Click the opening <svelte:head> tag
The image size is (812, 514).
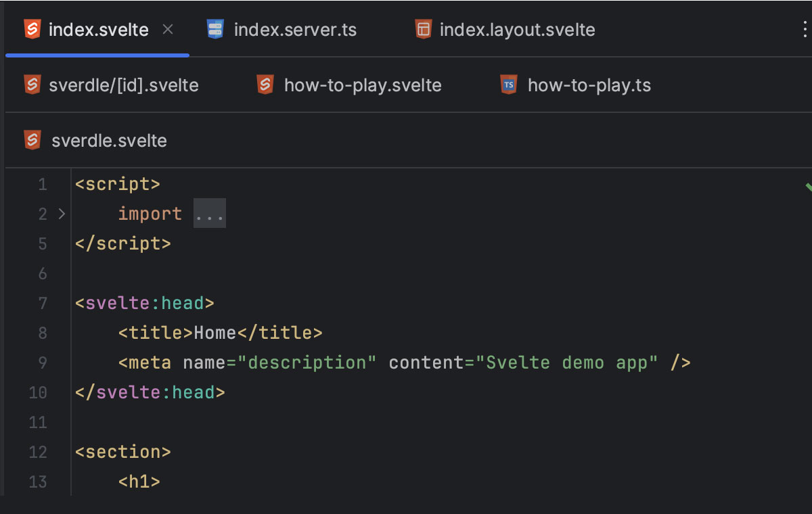[x=145, y=303]
